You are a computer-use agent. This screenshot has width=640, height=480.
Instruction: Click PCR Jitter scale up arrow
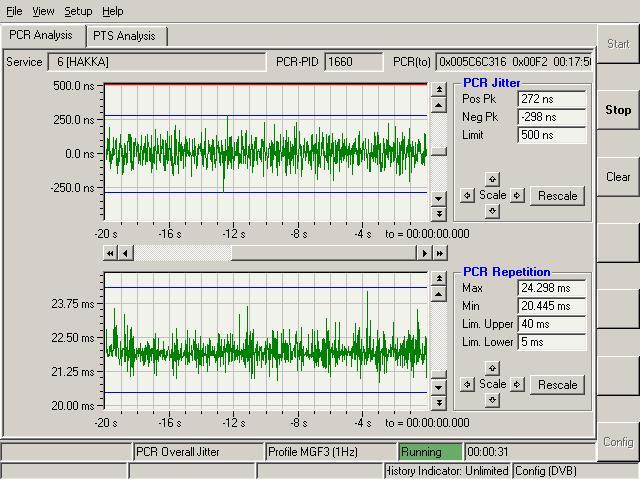492,179
